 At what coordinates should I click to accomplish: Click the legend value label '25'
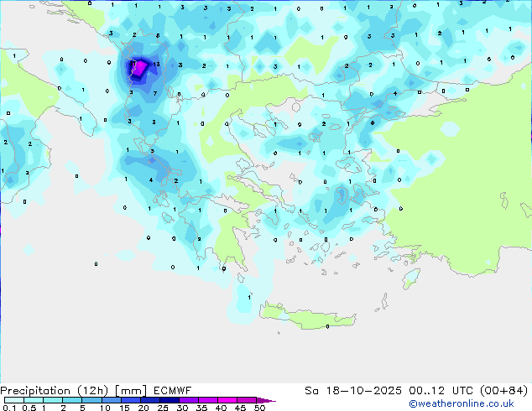coord(163,408)
